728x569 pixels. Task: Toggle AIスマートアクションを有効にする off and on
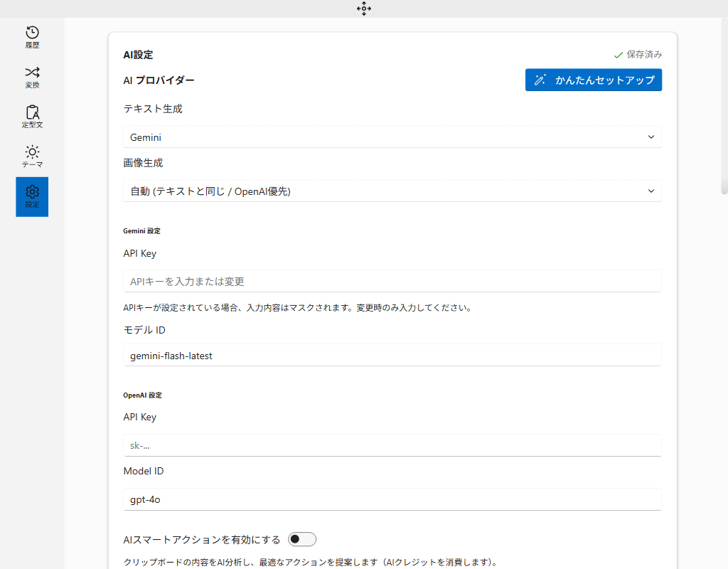(x=301, y=539)
